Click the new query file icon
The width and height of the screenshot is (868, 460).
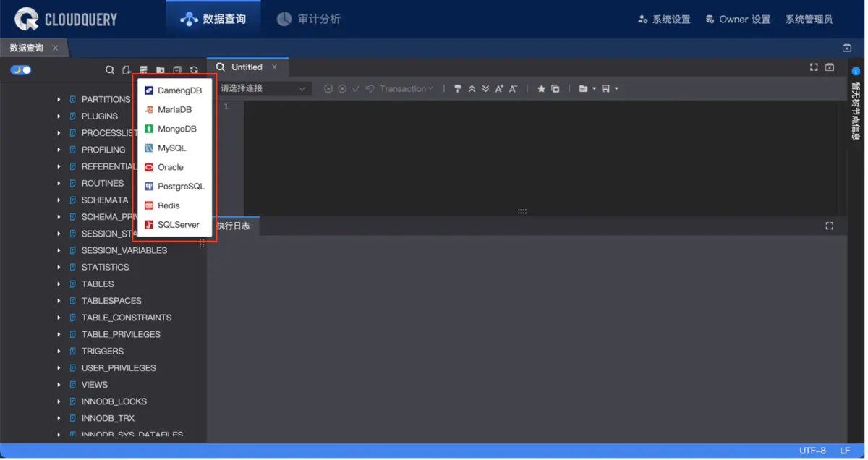click(127, 70)
